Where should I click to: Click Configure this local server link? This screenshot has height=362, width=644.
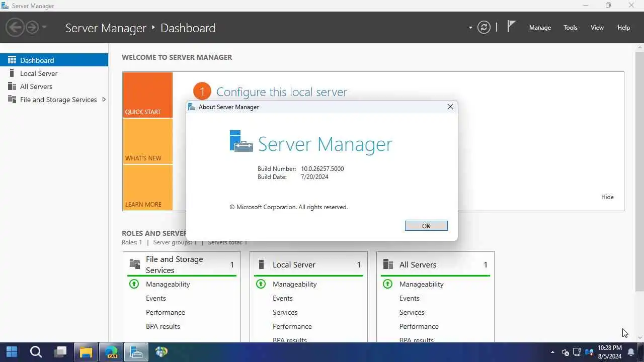(281, 92)
